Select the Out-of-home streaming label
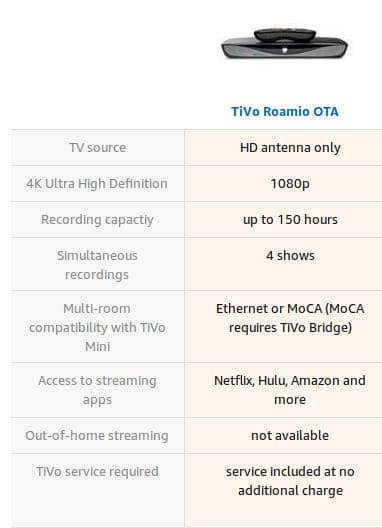382x528 pixels. click(97, 435)
